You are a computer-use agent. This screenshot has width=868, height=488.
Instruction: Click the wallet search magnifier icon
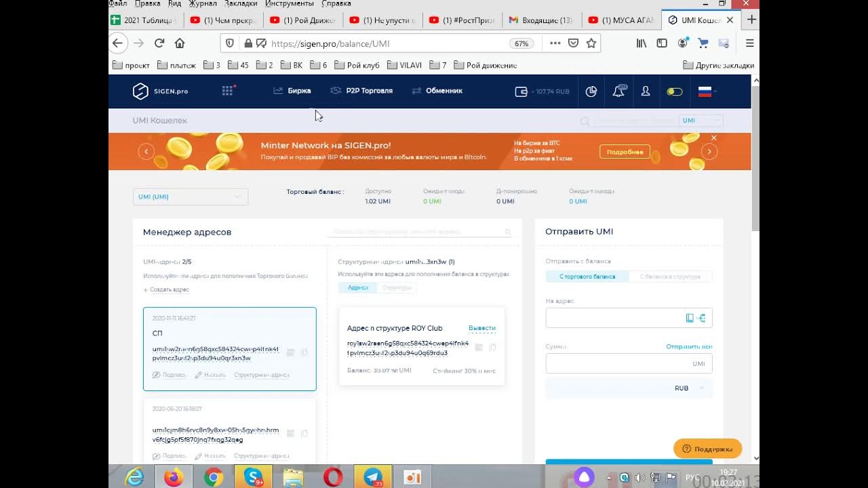(585, 121)
